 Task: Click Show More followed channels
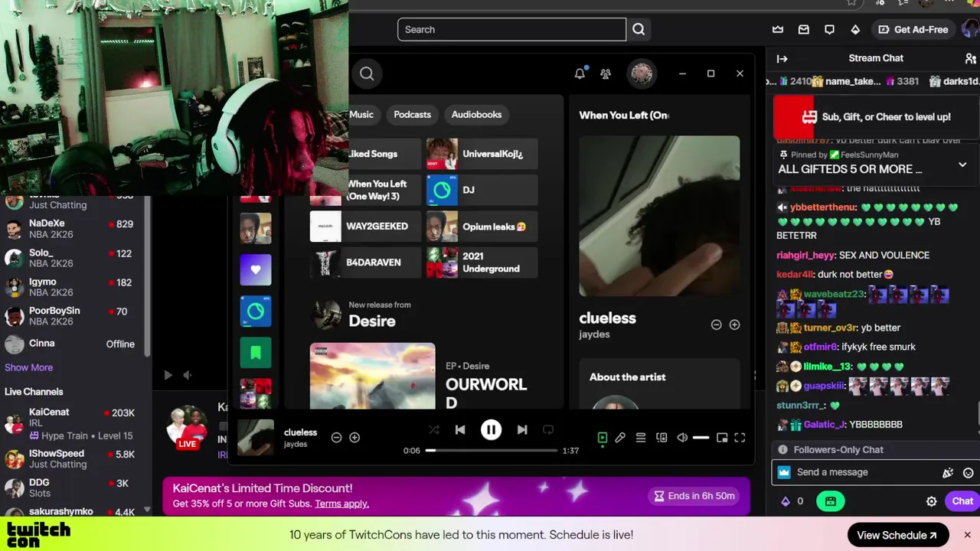[x=28, y=367]
